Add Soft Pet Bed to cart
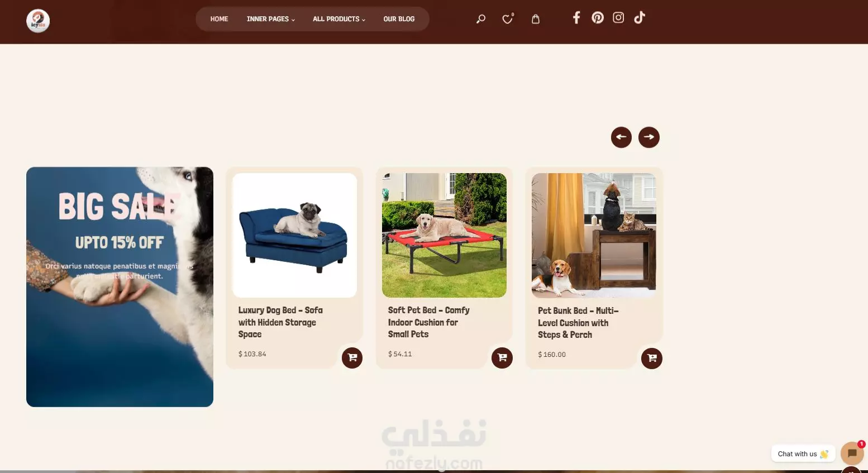 [502, 357]
